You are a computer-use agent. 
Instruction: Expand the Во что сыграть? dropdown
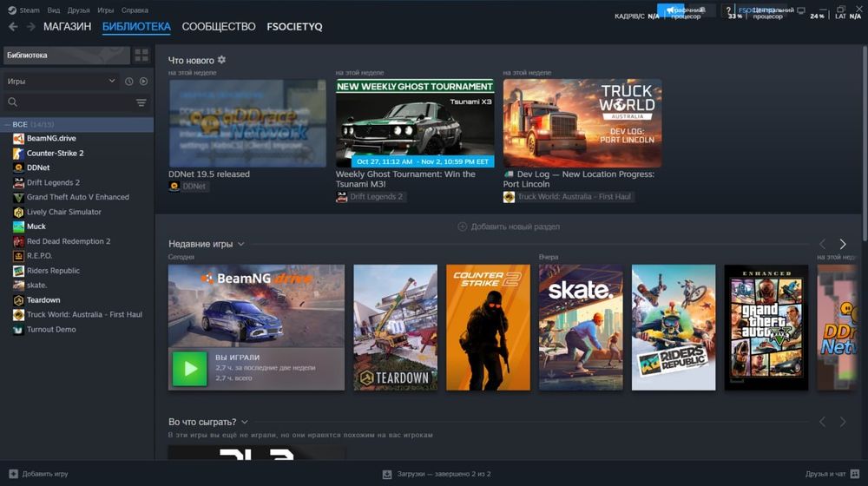[245, 422]
